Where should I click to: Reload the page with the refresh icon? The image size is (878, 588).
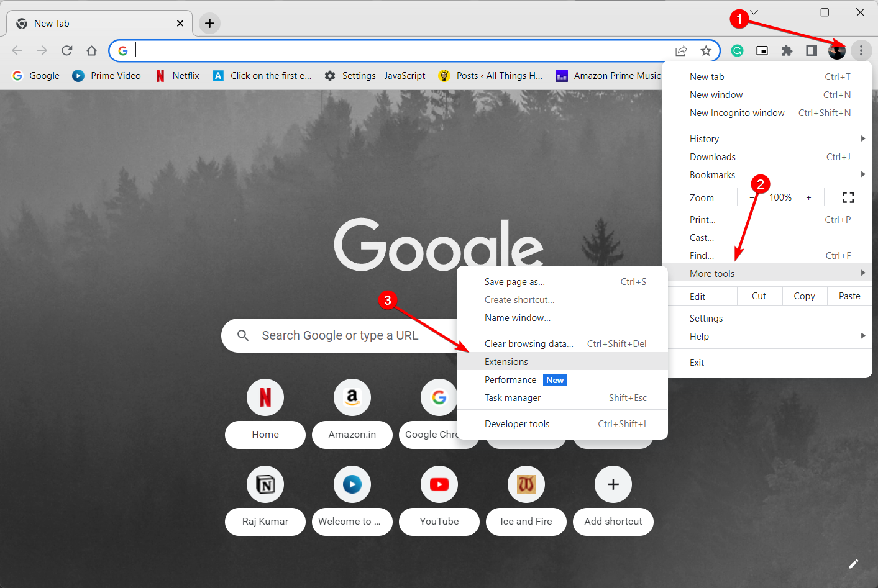[x=66, y=50]
